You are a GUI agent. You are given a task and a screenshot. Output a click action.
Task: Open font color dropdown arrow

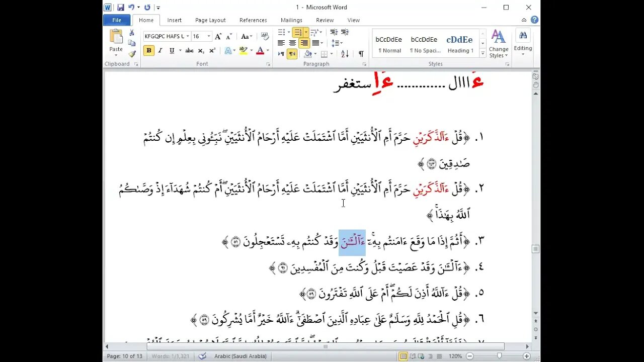pyautogui.click(x=267, y=50)
